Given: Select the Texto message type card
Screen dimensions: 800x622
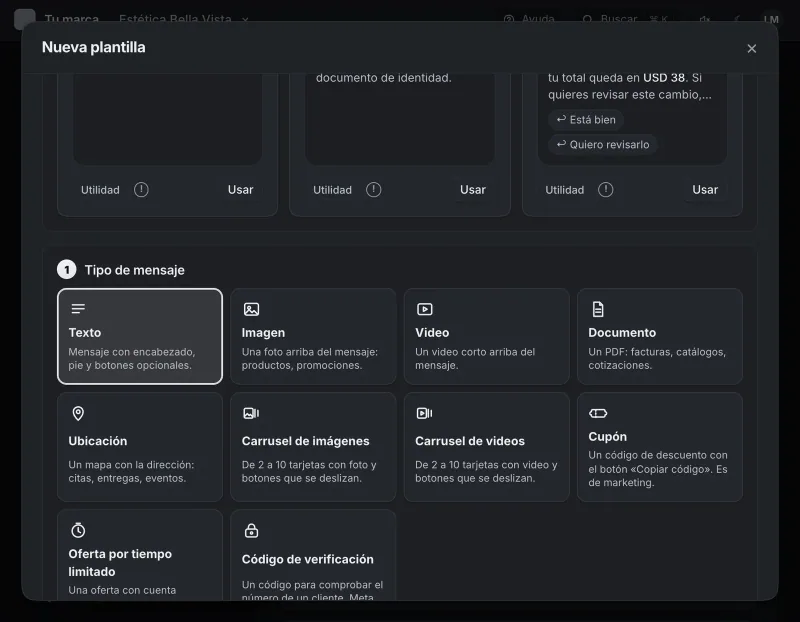Looking at the screenshot, I should pos(140,336).
